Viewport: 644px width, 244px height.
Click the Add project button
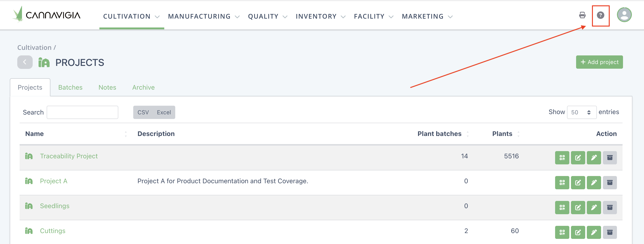[x=599, y=62]
